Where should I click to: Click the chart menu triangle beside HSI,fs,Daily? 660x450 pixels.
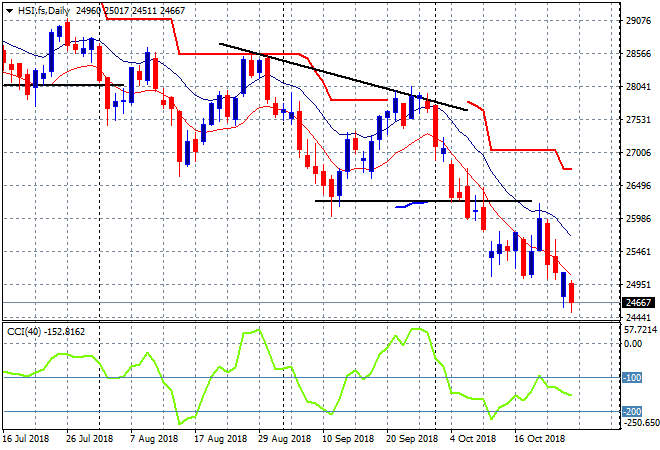(x=9, y=11)
